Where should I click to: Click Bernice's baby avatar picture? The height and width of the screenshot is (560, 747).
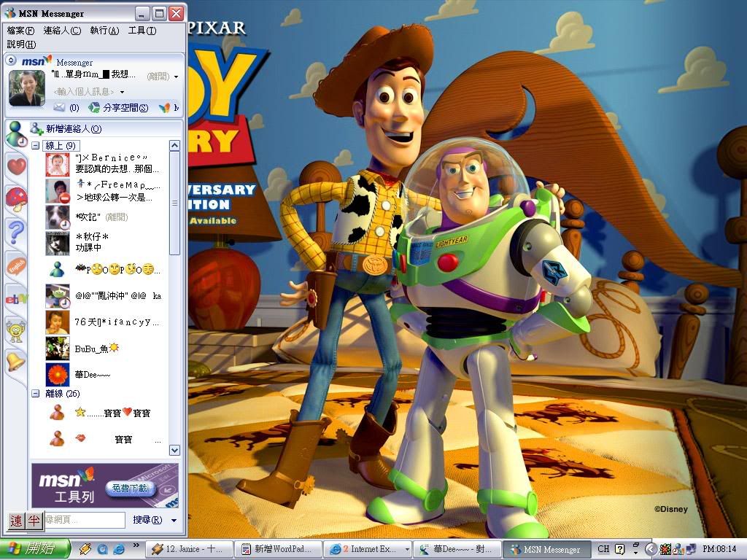tap(57, 164)
